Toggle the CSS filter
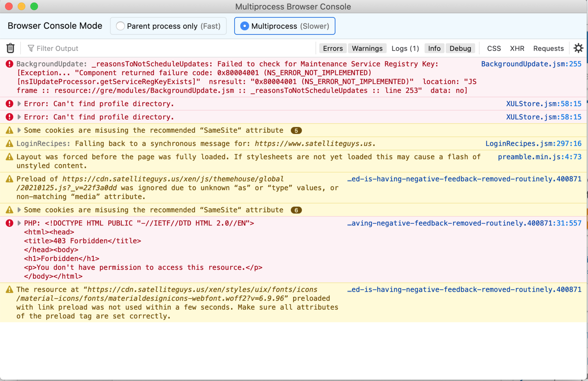 [494, 48]
